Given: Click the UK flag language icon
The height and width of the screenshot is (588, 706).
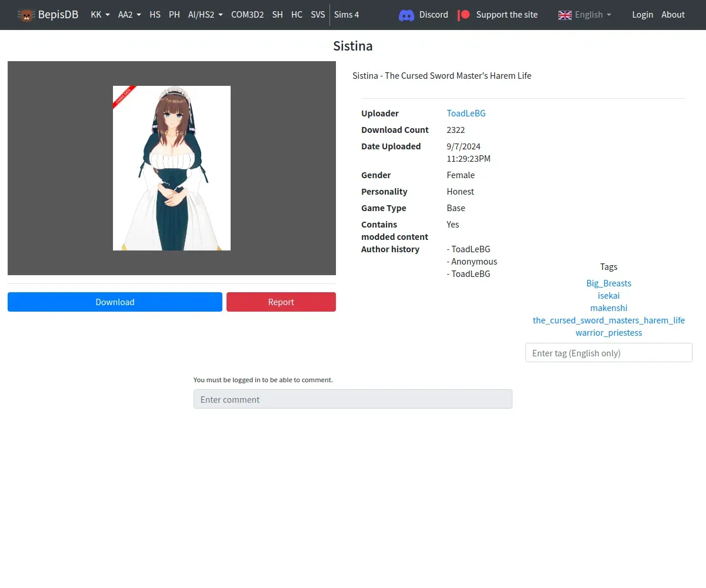Looking at the screenshot, I should point(565,15).
